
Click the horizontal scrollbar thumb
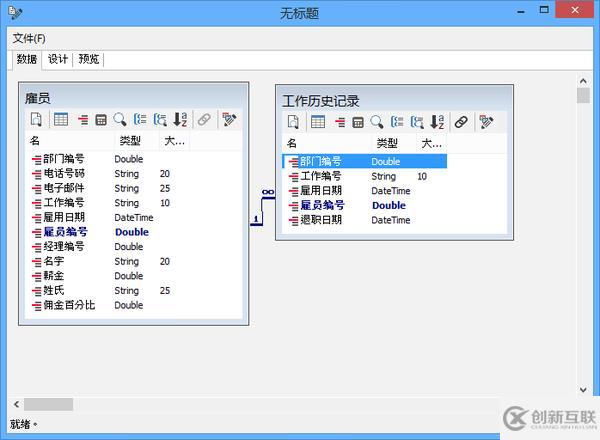pos(49,404)
